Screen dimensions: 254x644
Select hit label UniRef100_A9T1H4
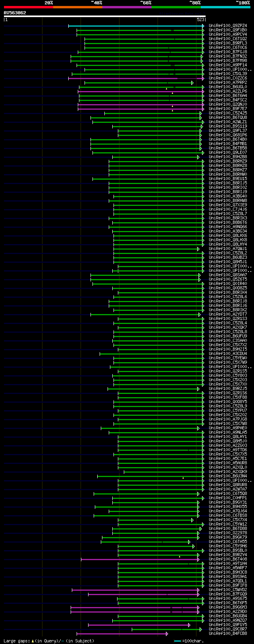pos(228,564)
